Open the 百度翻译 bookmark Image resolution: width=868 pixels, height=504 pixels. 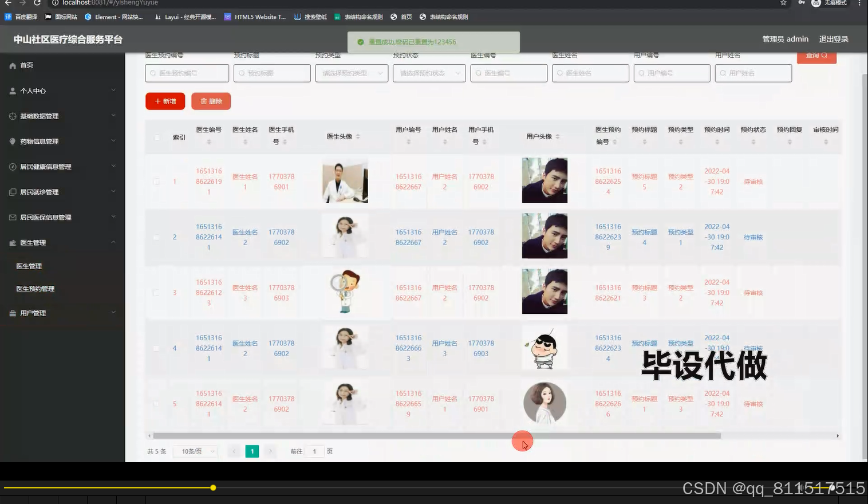21,17
